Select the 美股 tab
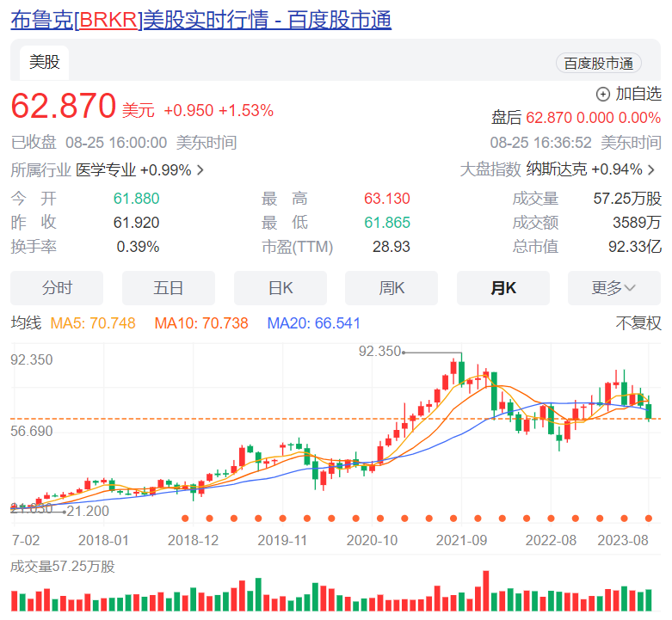This screenshot has height=620, width=672. [x=44, y=63]
